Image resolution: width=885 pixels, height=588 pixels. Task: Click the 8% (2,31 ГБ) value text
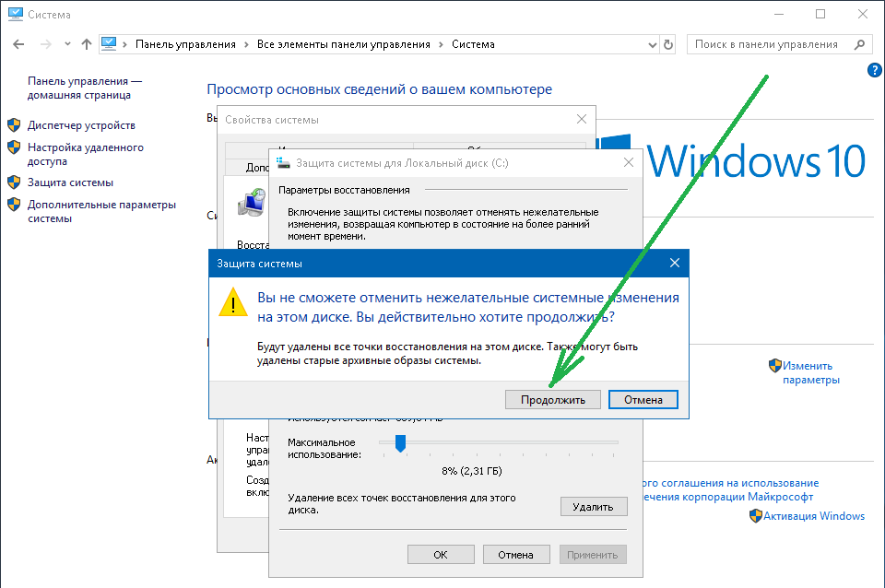pyautogui.click(x=472, y=471)
